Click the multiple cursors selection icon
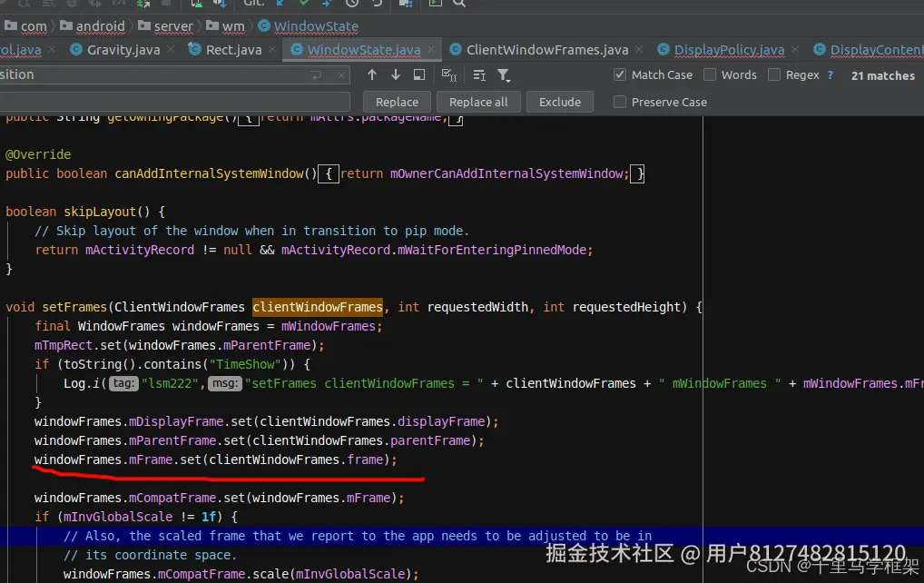 [449, 74]
